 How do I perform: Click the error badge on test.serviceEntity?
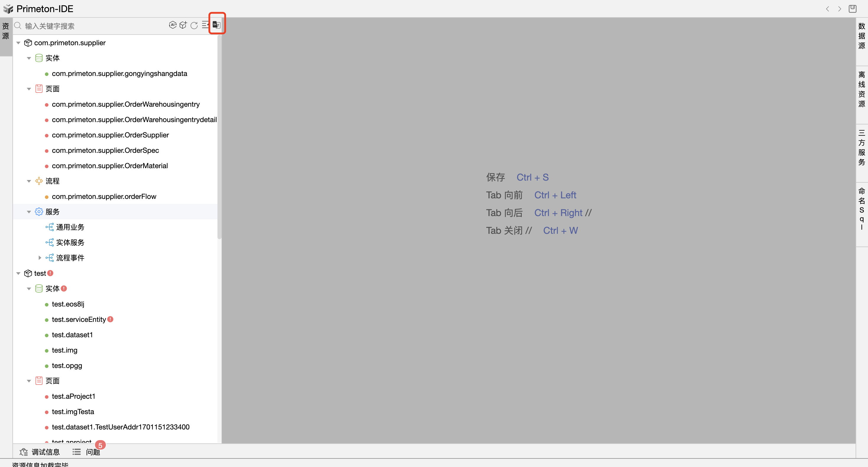[x=110, y=319]
